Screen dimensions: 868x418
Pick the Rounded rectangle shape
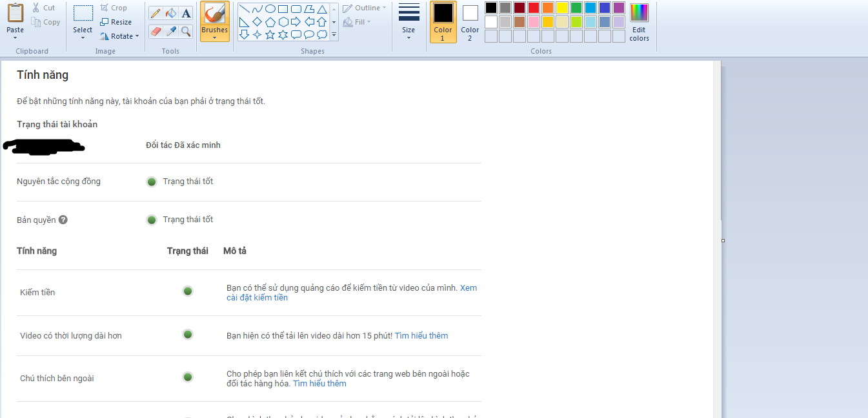point(296,9)
